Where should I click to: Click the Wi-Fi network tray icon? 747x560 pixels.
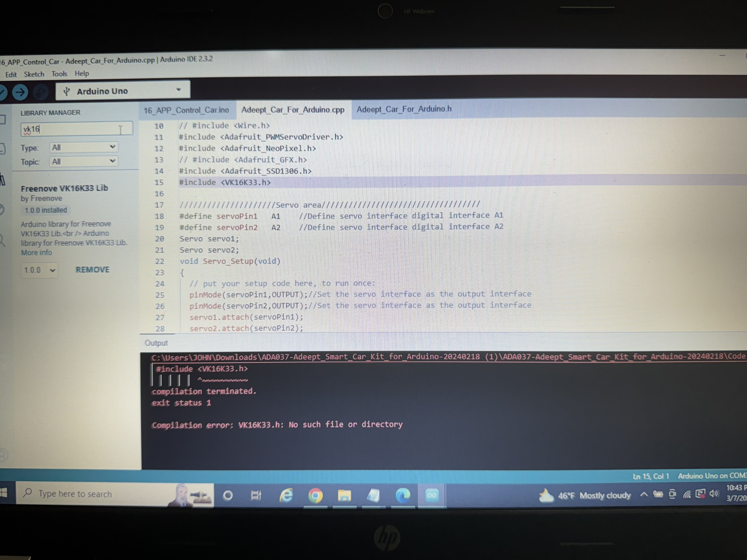click(687, 495)
